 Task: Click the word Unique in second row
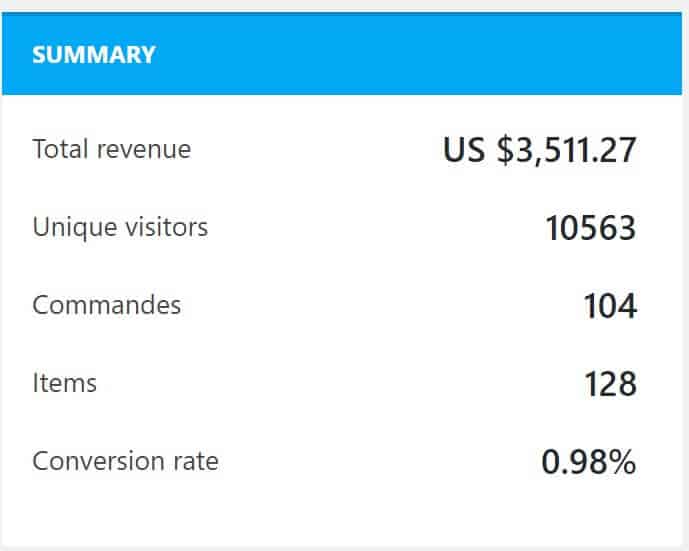coord(69,227)
